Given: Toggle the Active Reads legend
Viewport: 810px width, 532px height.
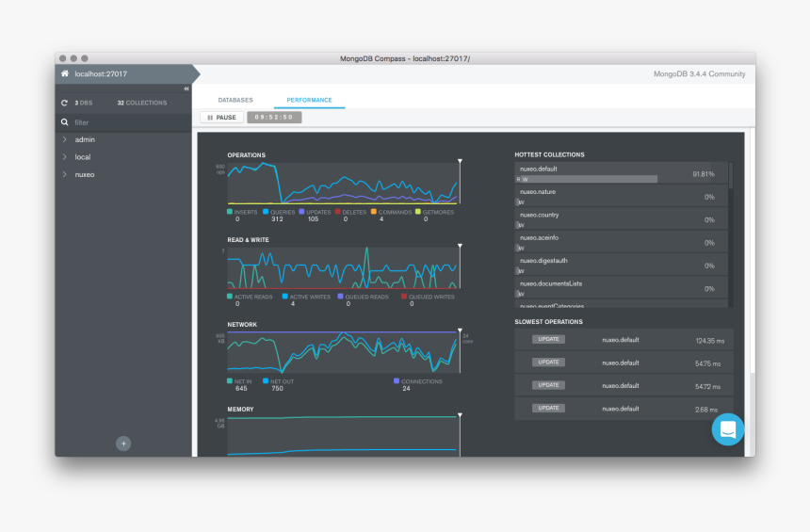Looking at the screenshot, I should point(250,297).
